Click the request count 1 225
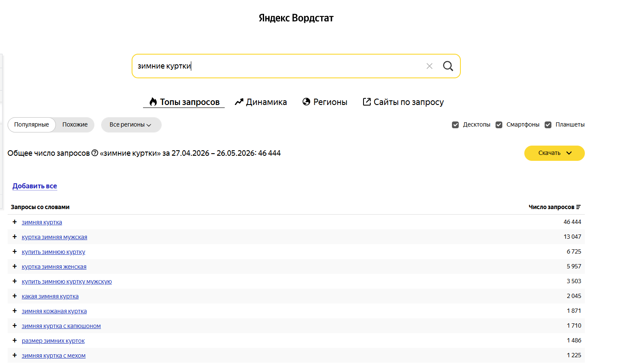Image resolution: width=617 pixels, height=364 pixels. point(574,355)
